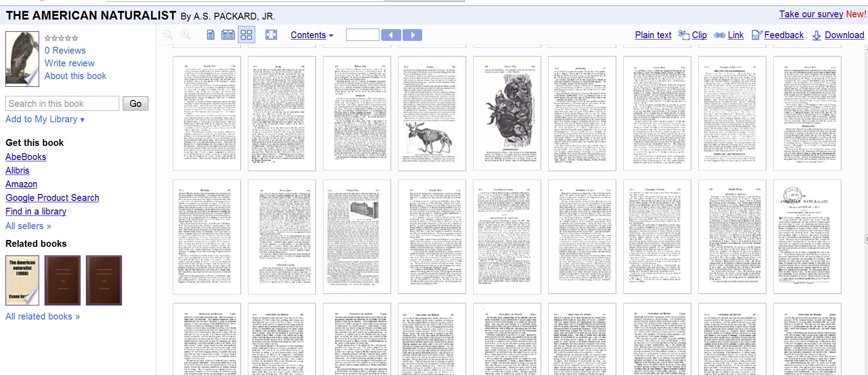Click the page number input box
The image size is (868, 375).
pyautogui.click(x=363, y=35)
